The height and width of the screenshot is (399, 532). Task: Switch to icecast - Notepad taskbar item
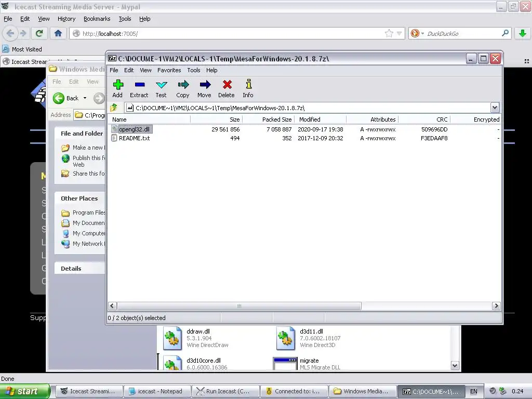(x=157, y=391)
